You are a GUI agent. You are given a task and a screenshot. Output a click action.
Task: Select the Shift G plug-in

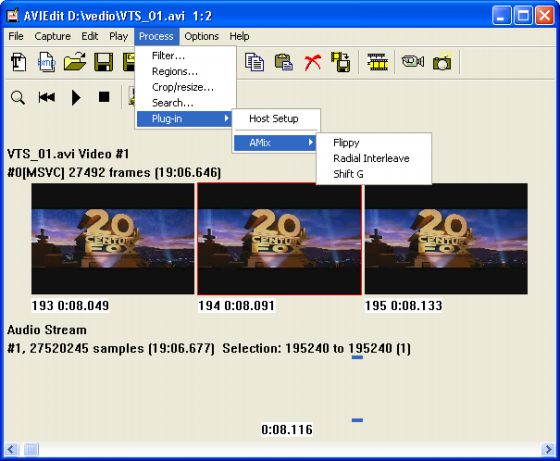(374, 174)
